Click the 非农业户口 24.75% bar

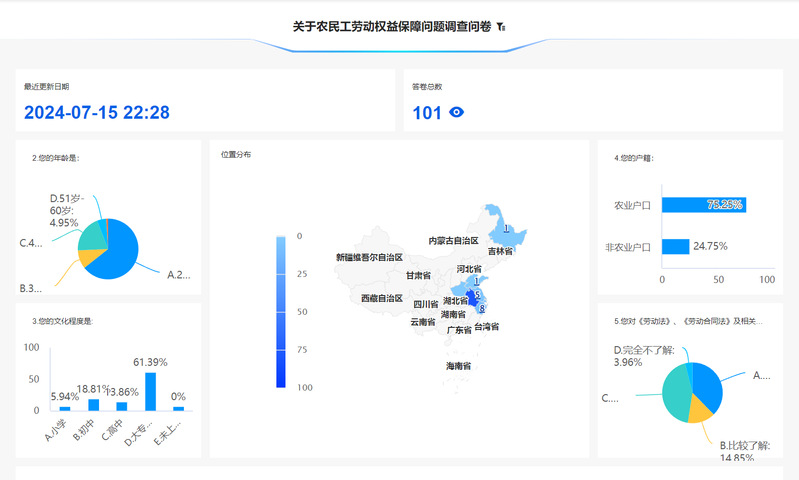[675, 246]
